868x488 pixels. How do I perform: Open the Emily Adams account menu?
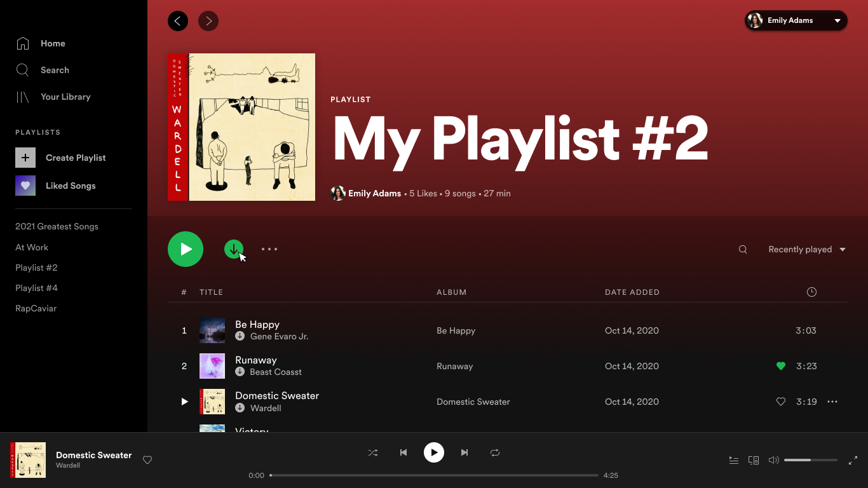[796, 20]
